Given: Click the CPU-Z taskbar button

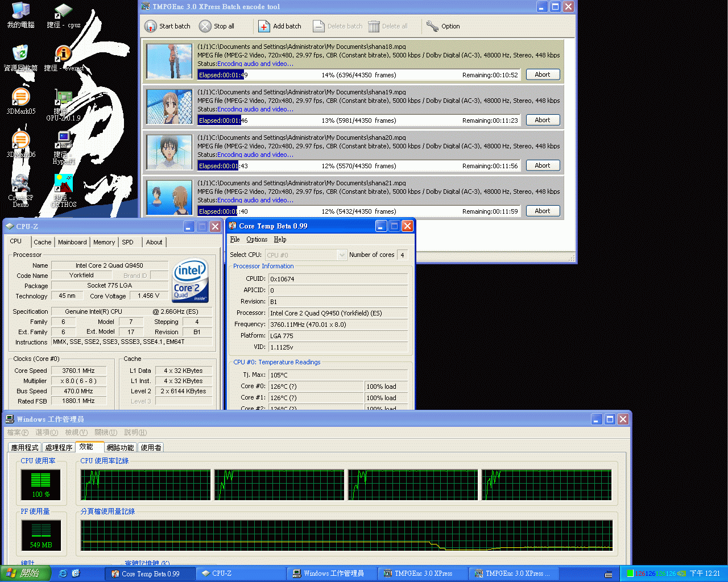Looking at the screenshot, I should 241,573.
